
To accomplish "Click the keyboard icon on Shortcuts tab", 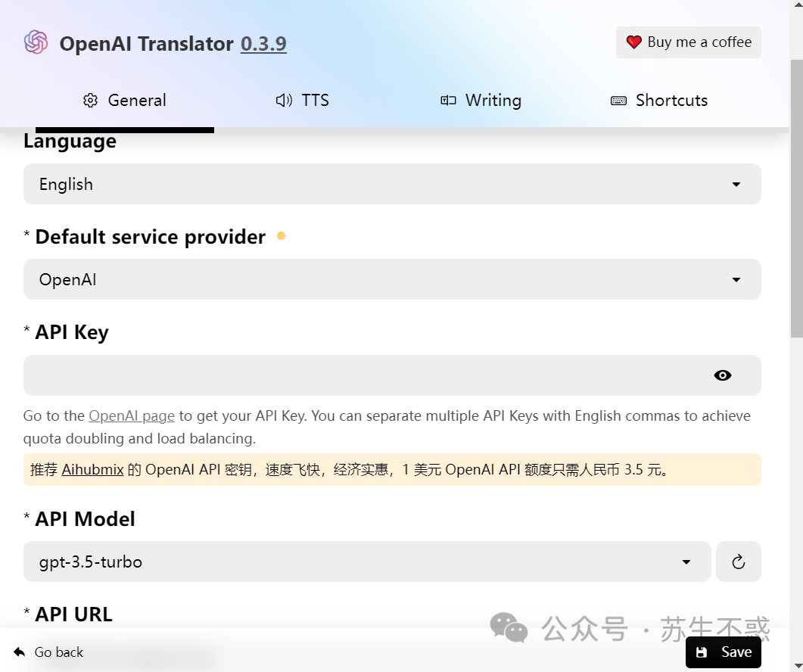I will click(618, 101).
